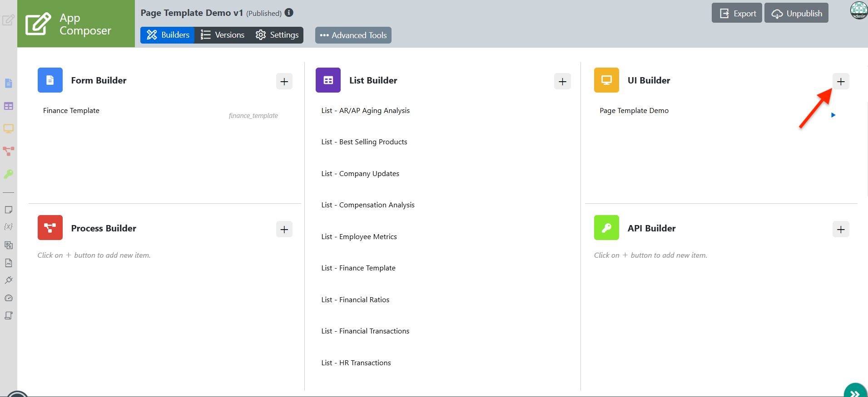
Task: Click the Unpublish button
Action: (x=796, y=13)
